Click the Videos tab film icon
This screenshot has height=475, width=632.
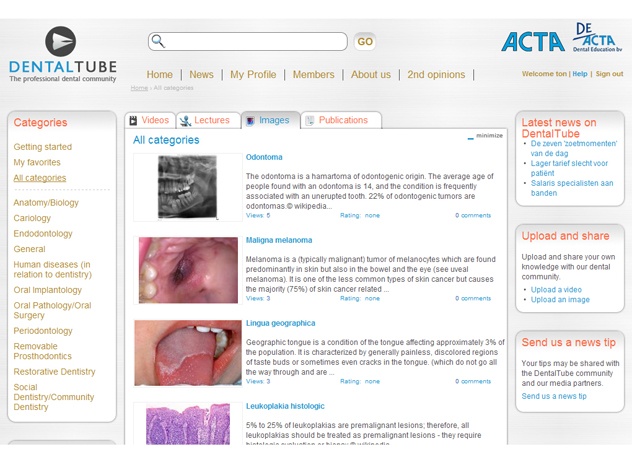coord(133,121)
